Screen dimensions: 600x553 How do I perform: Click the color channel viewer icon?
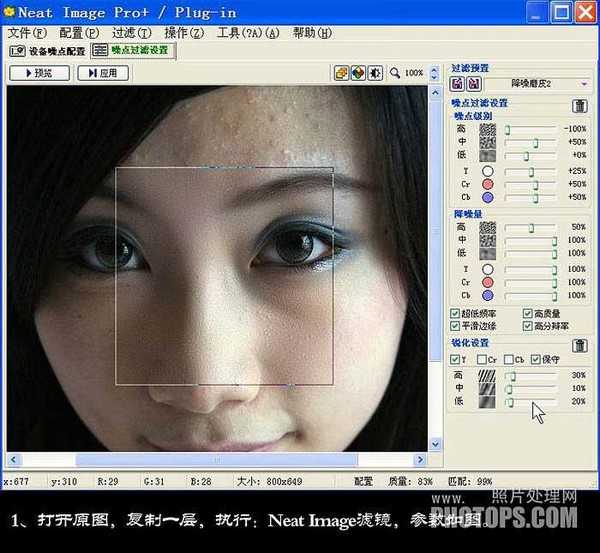click(357, 73)
